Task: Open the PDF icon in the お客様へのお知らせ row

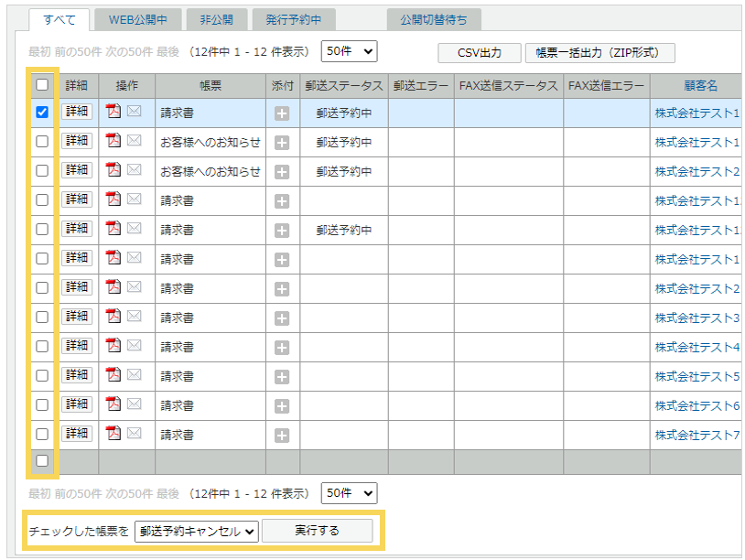Action: pos(112,140)
